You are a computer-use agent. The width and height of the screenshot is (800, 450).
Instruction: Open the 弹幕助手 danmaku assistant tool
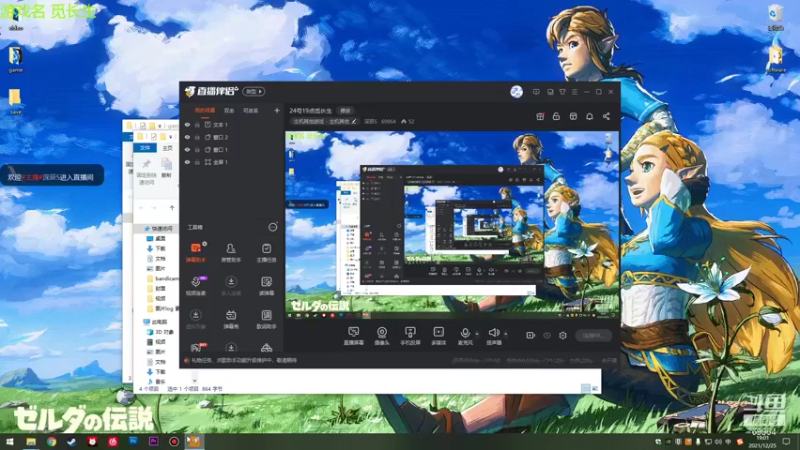195,253
